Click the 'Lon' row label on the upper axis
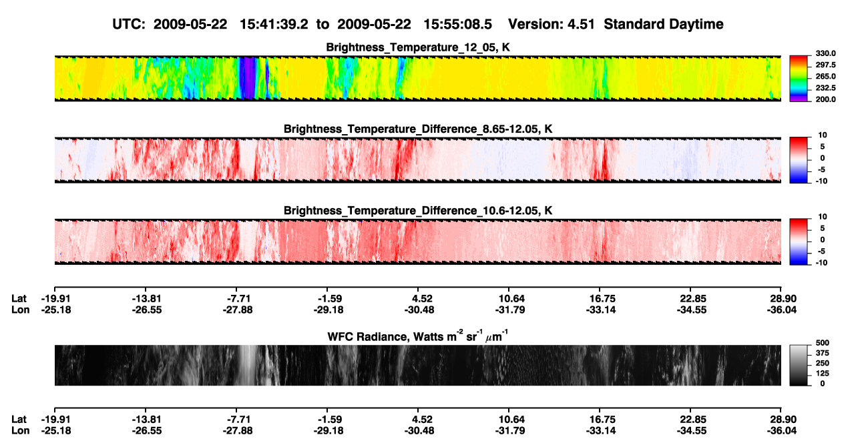Screen dimensions: 868x445 pos(19,310)
